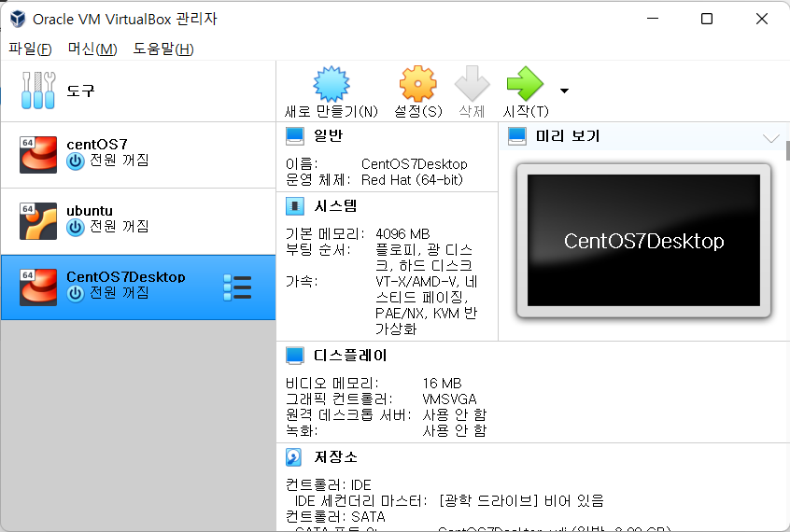Click the OS value Red Hat (64-bit)

[412, 180]
